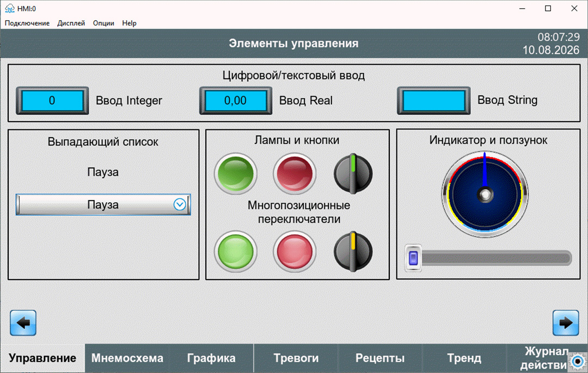This screenshot has height=373, width=588.
Task: Click the Лампы и кнопки heading
Action: tap(297, 140)
